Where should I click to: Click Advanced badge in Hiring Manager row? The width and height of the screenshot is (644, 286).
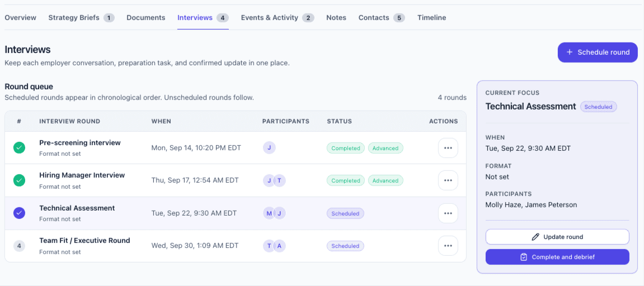[386, 180]
